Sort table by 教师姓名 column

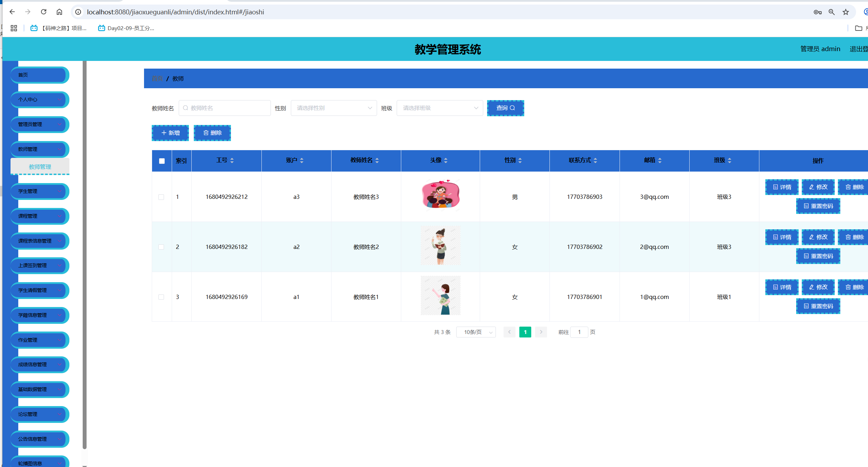pos(377,160)
